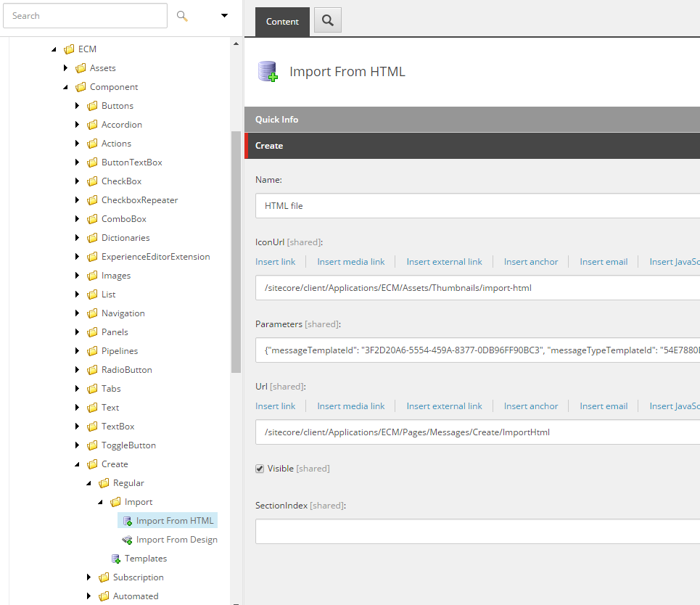
Task: Click the Assets folder icon
Action: click(x=81, y=68)
